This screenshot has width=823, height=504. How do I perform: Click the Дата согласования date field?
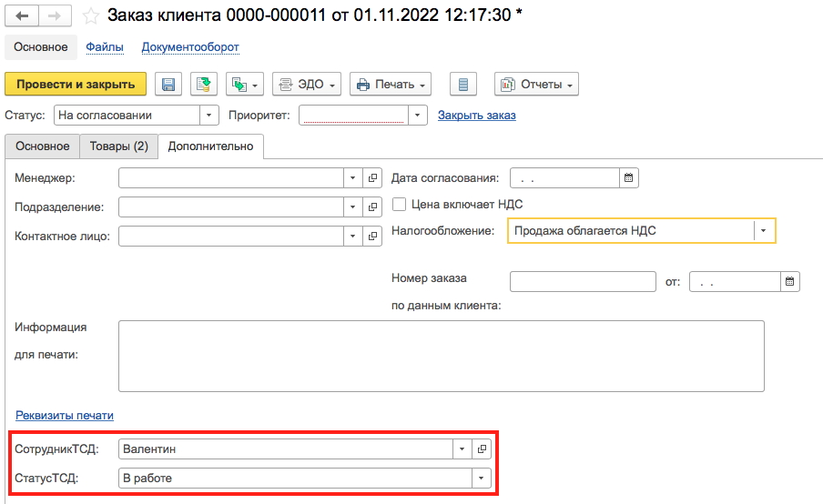point(564,177)
